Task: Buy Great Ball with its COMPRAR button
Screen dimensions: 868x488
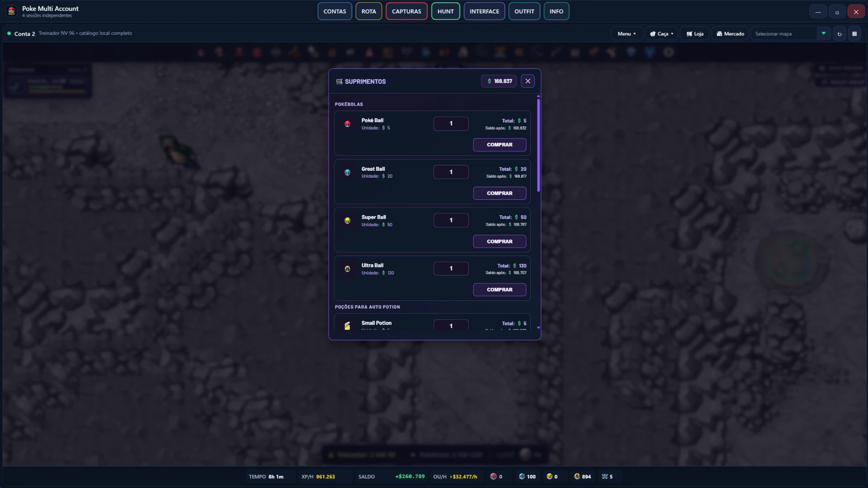Action: point(499,193)
